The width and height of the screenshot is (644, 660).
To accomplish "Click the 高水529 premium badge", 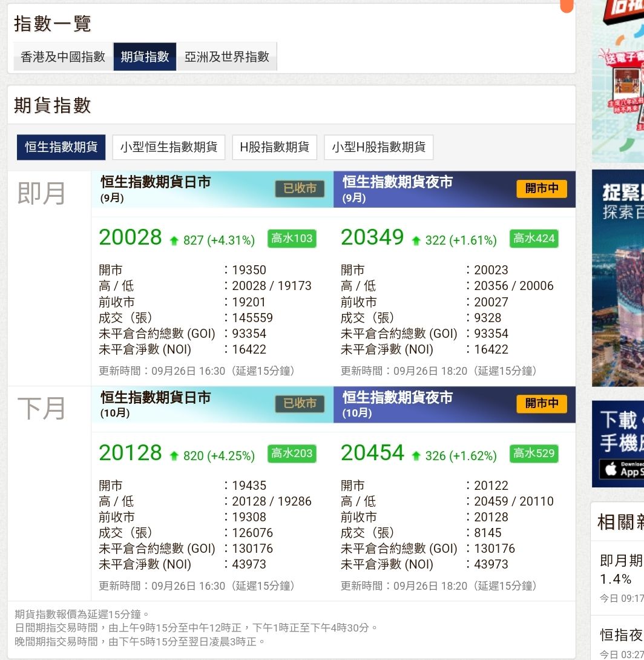I will (534, 454).
